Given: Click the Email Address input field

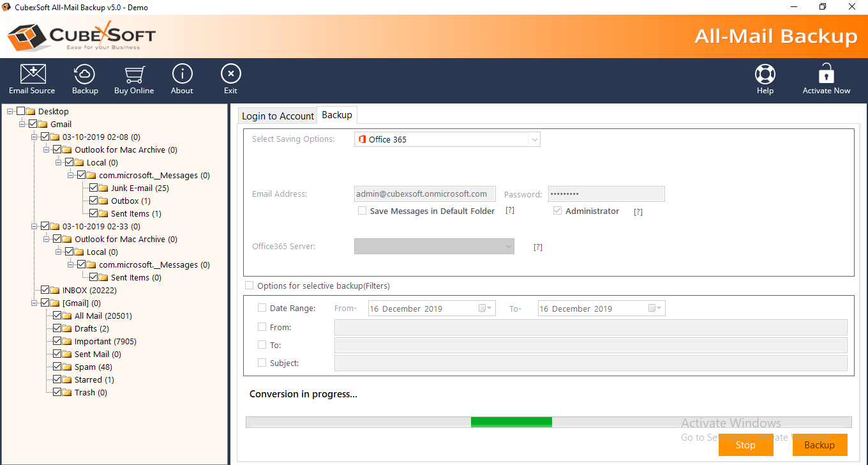Looking at the screenshot, I should point(425,194).
